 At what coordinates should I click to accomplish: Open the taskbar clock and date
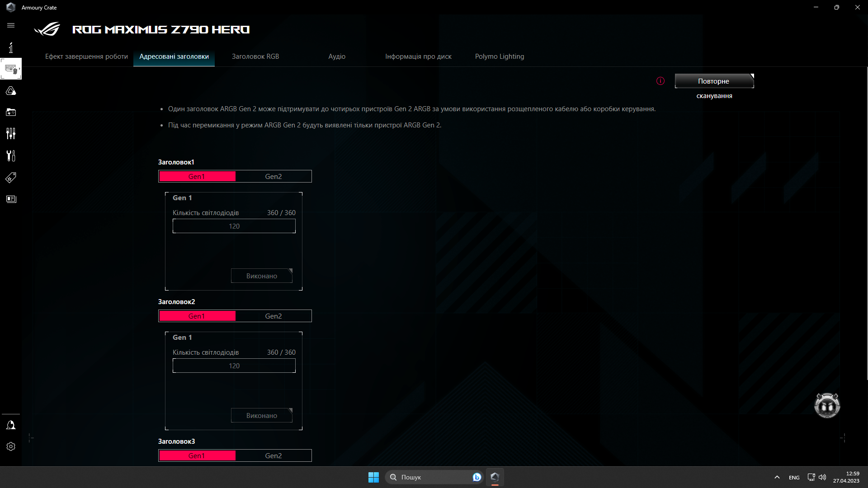(846, 477)
